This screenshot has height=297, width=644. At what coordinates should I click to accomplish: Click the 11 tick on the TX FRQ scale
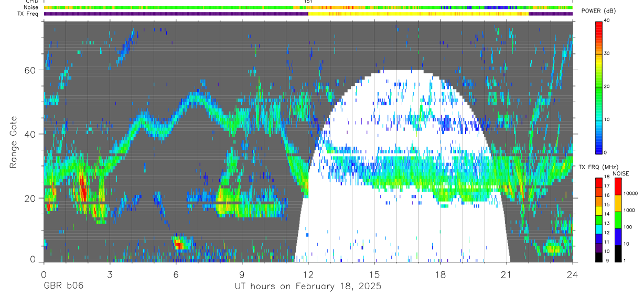point(607,243)
